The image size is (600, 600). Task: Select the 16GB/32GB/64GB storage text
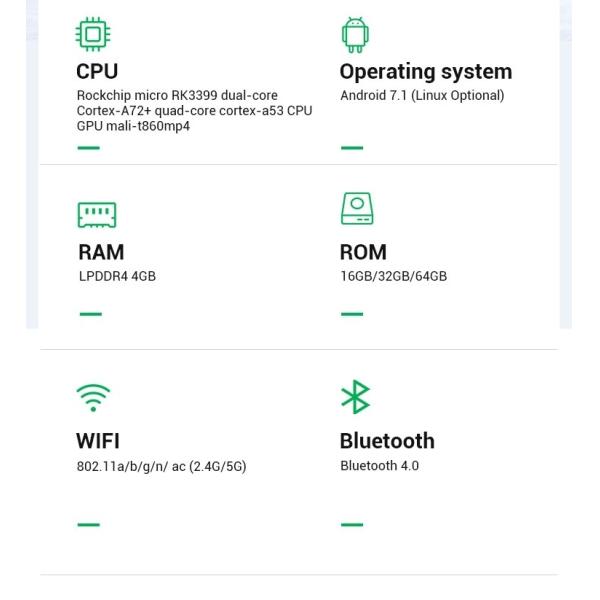(x=393, y=276)
